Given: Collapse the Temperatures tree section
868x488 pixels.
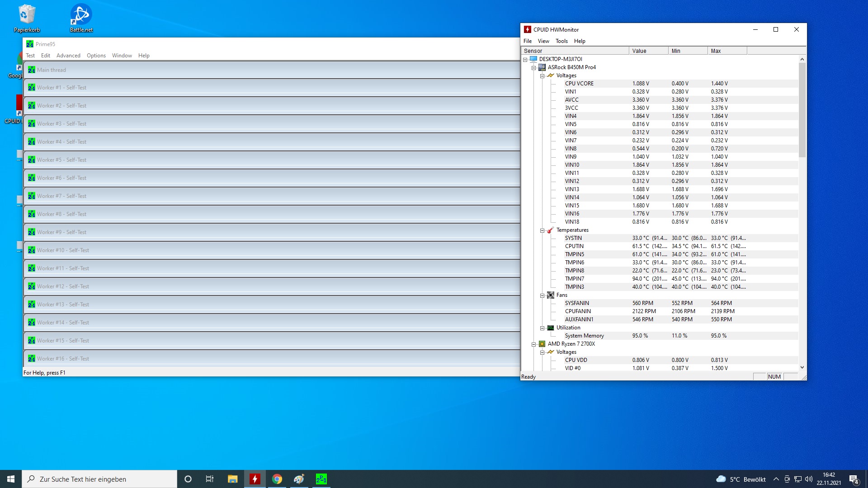Looking at the screenshot, I should (542, 230).
